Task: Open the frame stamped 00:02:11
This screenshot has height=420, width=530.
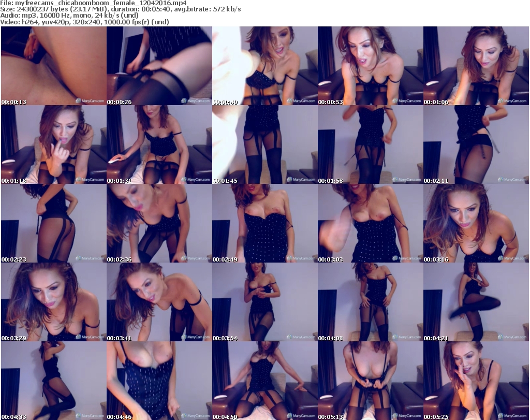Action: pyautogui.click(x=476, y=144)
